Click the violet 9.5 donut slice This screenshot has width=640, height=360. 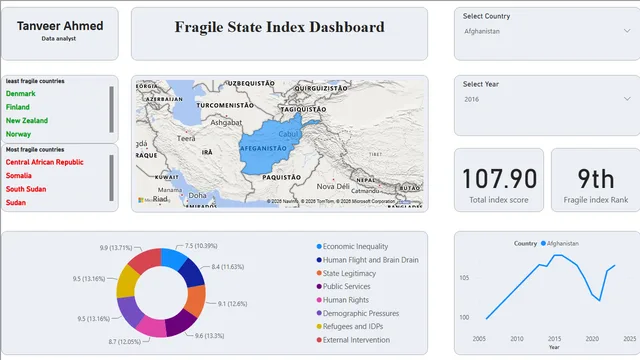tap(130, 311)
